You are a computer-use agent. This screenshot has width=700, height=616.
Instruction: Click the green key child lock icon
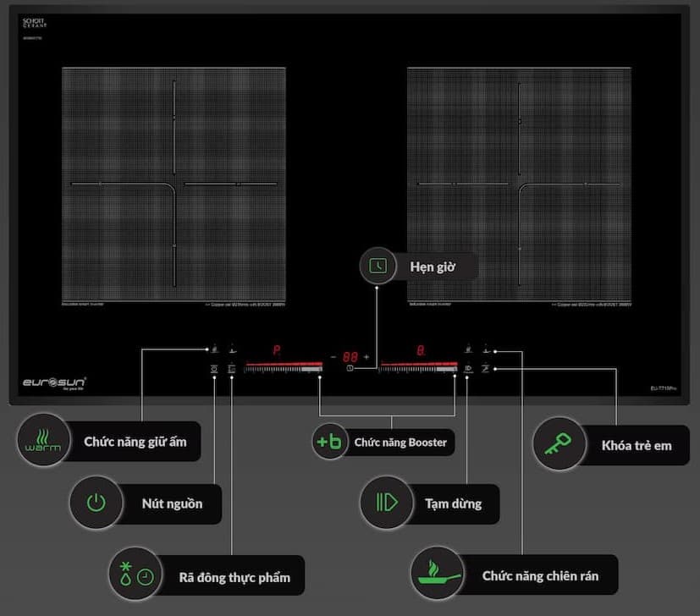coord(559,444)
